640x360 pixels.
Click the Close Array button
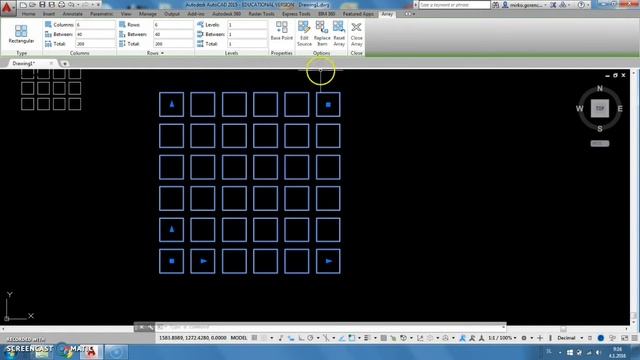pos(356,34)
